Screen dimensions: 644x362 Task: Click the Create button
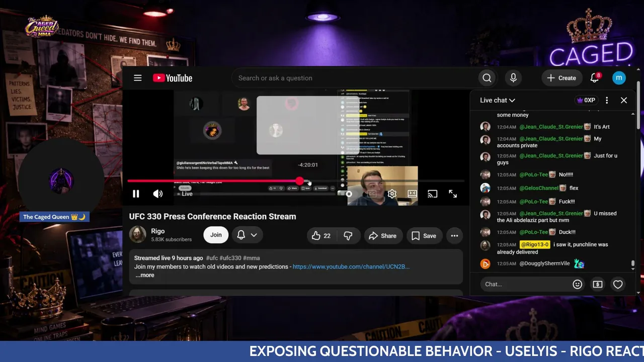click(561, 78)
